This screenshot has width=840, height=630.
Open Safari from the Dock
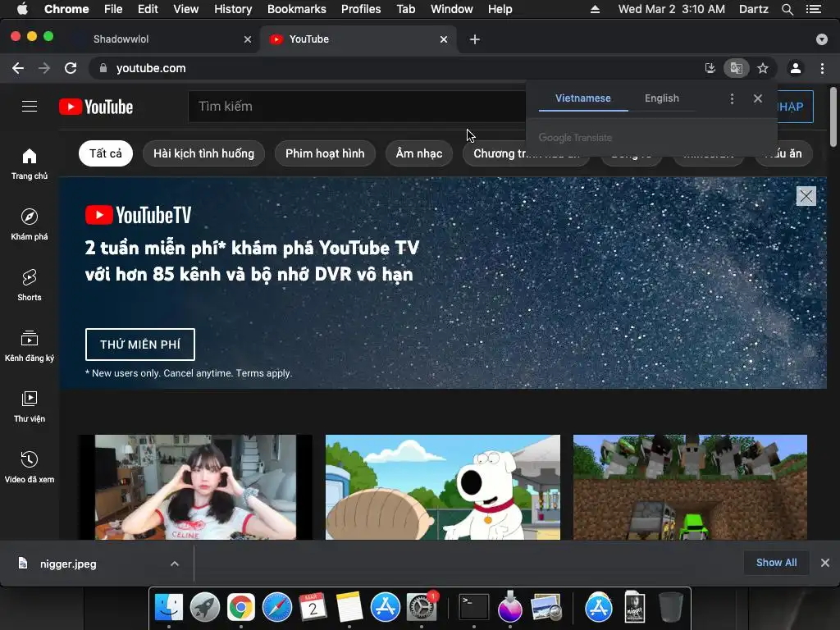pos(277,607)
